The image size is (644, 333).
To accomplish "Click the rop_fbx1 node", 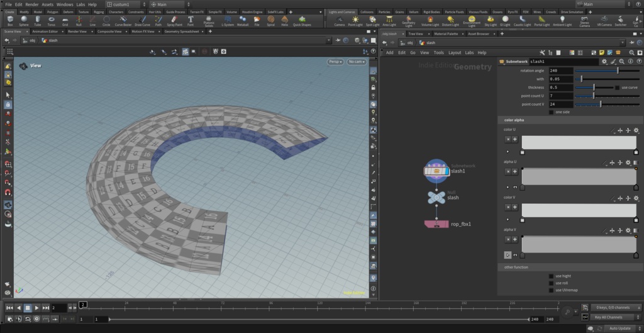I will pos(436,224).
